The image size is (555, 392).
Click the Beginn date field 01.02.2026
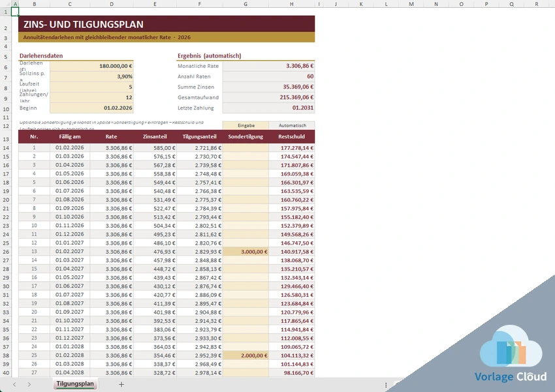(91, 108)
